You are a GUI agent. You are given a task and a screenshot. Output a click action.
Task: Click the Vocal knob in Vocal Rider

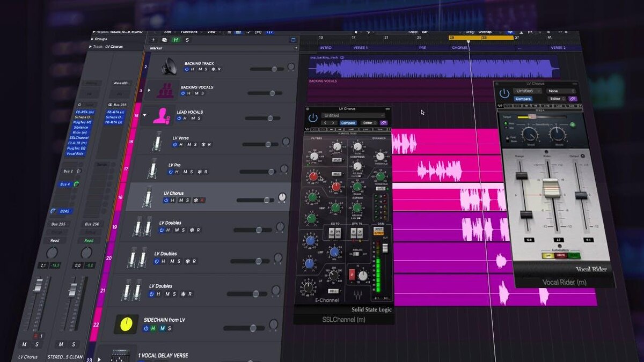(531, 134)
